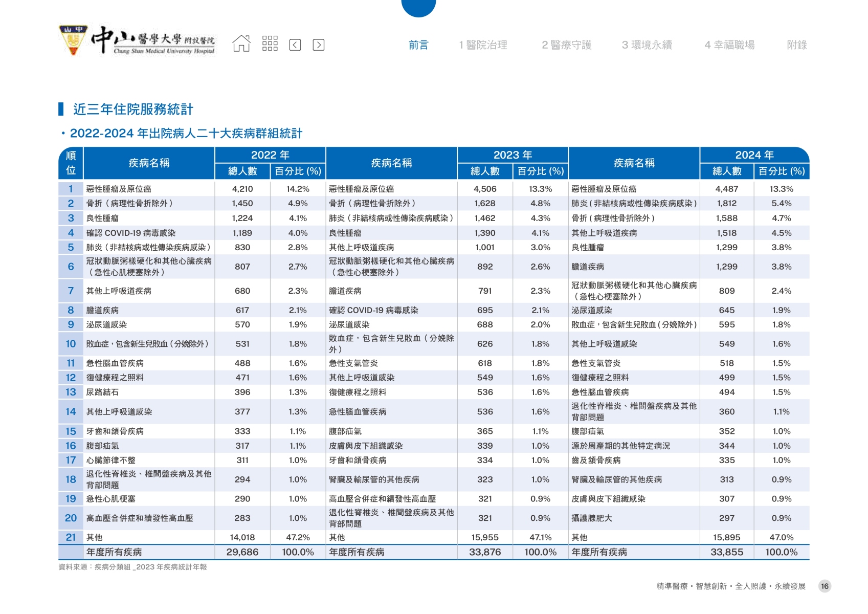Click the 順位 rank column header

[71, 163]
